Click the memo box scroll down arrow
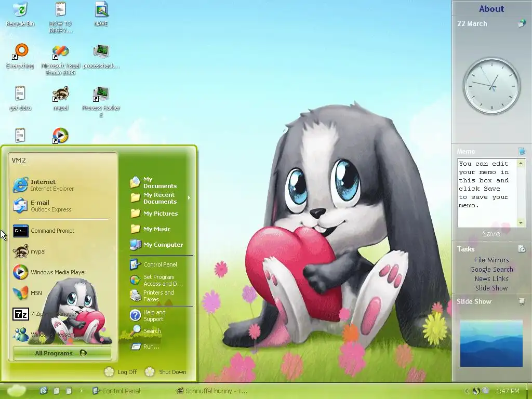 521,222
